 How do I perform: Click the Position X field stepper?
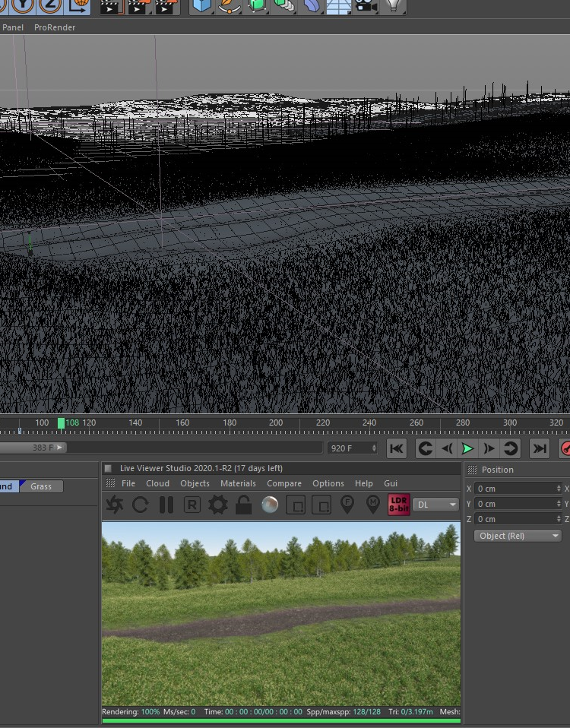point(559,489)
